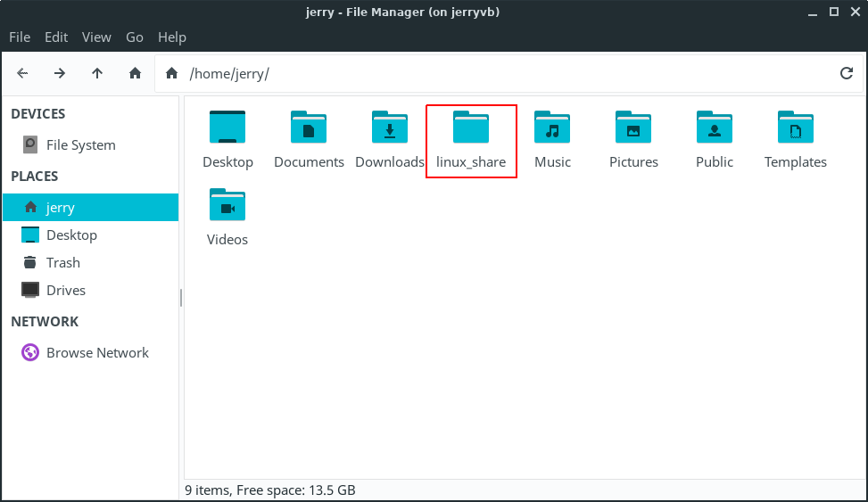This screenshot has width=868, height=502.
Task: Click Browse Network in sidebar
Action: coord(97,352)
